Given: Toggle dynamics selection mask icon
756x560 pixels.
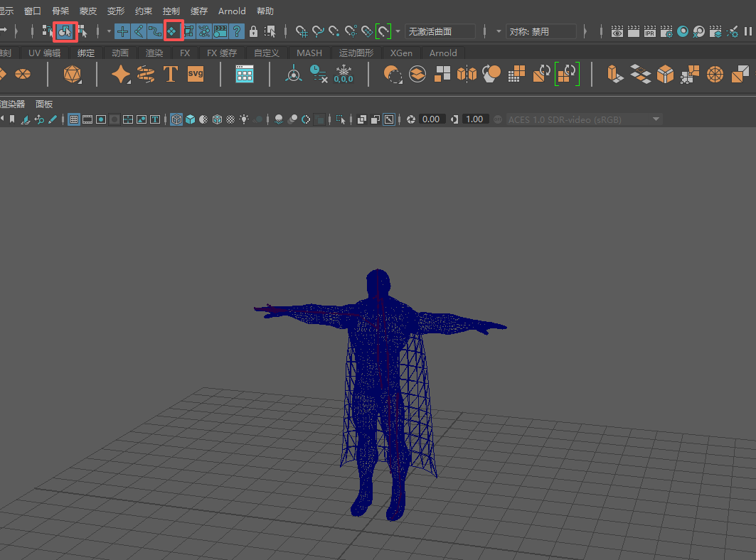Looking at the screenshot, I should pyautogui.click(x=204, y=32).
